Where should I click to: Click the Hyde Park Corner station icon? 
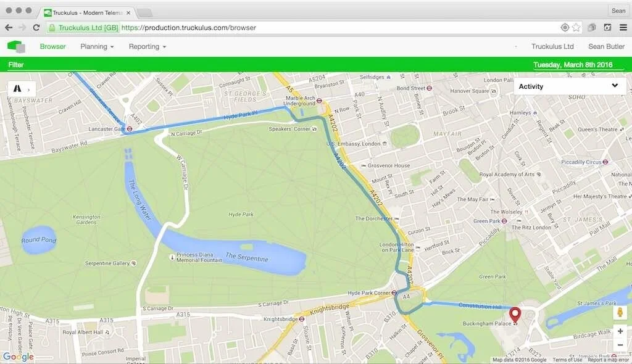pos(394,293)
